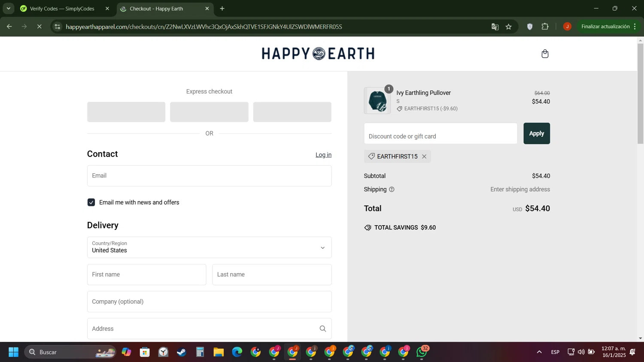This screenshot has height=362, width=644.
Task: Open the shield extension icon
Action: point(530,27)
